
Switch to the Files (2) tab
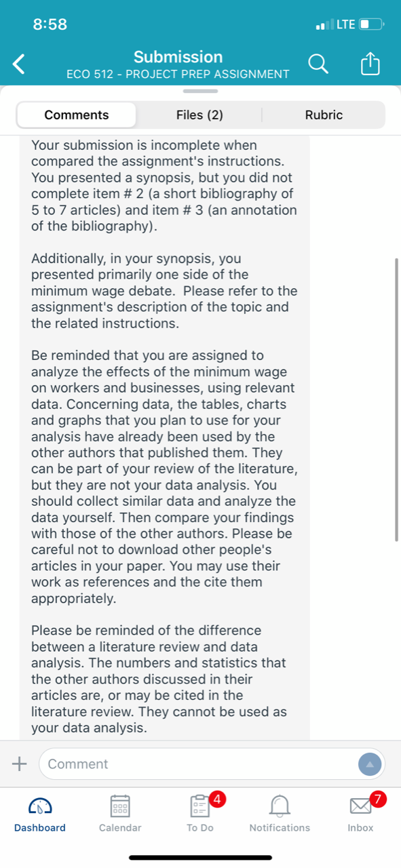(199, 115)
